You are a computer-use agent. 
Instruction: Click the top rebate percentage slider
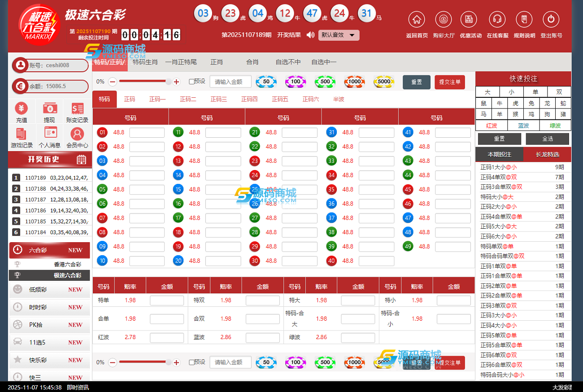pos(144,82)
